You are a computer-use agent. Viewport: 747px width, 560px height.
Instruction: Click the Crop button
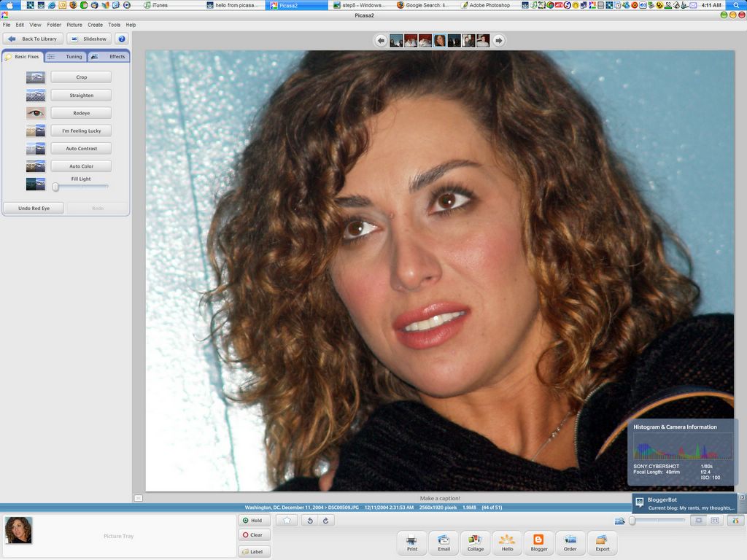tap(82, 77)
